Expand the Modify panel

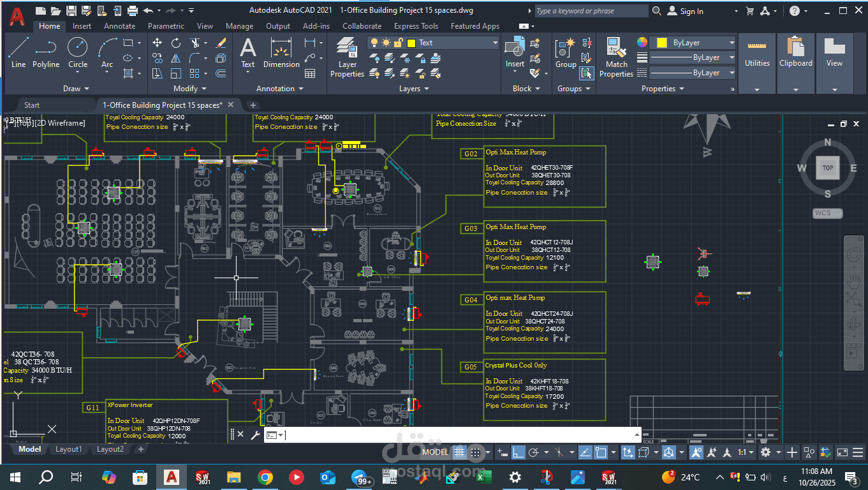[189, 89]
